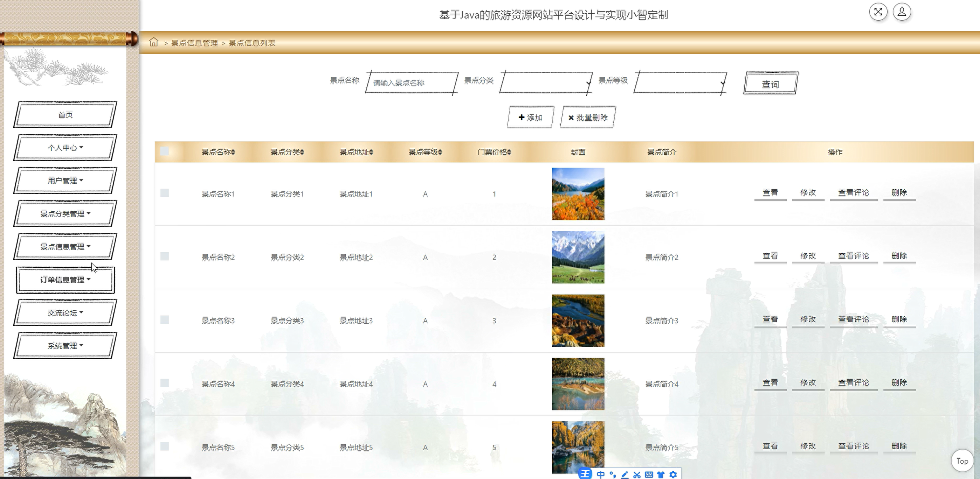Sort by 景点地址 column arrows
Viewport: 980px width, 479px height.
[x=371, y=152]
